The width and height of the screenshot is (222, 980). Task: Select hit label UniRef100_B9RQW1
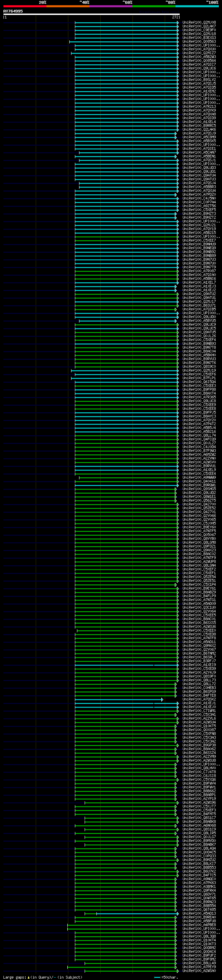[199, 485]
